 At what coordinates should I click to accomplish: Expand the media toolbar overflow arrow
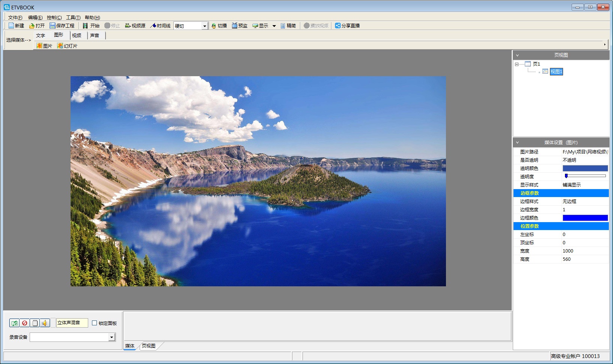tap(605, 45)
